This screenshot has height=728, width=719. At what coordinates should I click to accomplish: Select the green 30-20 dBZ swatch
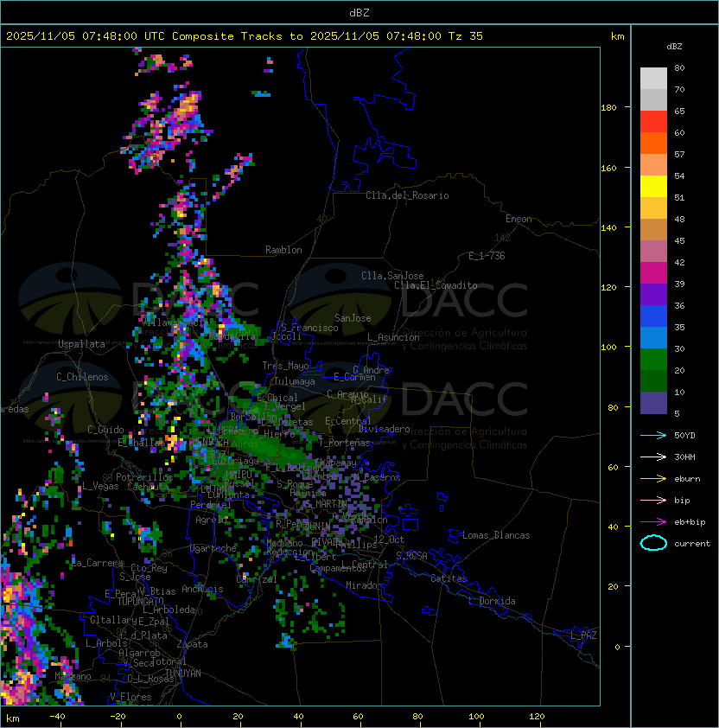point(653,360)
